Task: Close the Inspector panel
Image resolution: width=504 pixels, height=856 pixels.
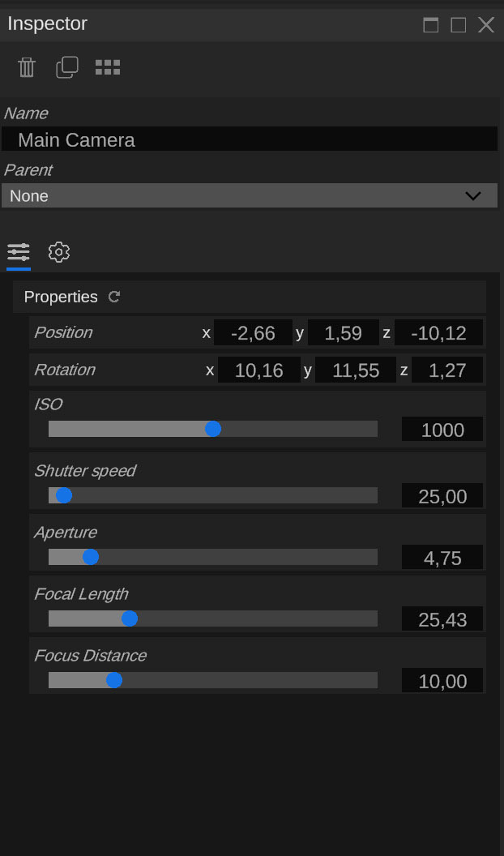Action: point(486,25)
